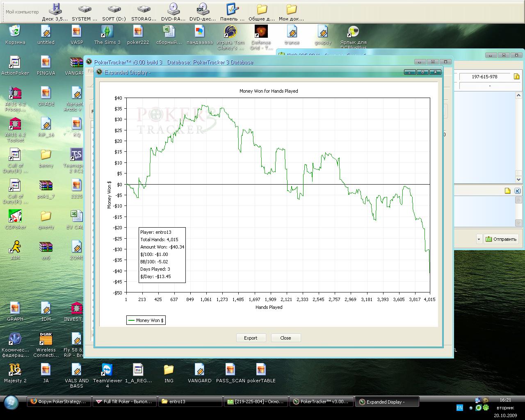The image size is (525, 420).
Task: Click the taskbar clock showing 16:21
Action: (x=505, y=400)
